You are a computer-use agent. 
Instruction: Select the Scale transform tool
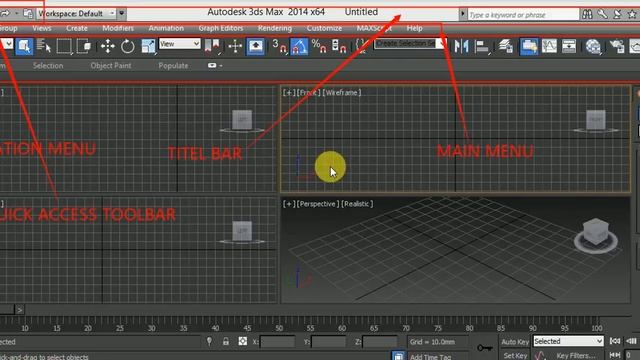click(148, 46)
